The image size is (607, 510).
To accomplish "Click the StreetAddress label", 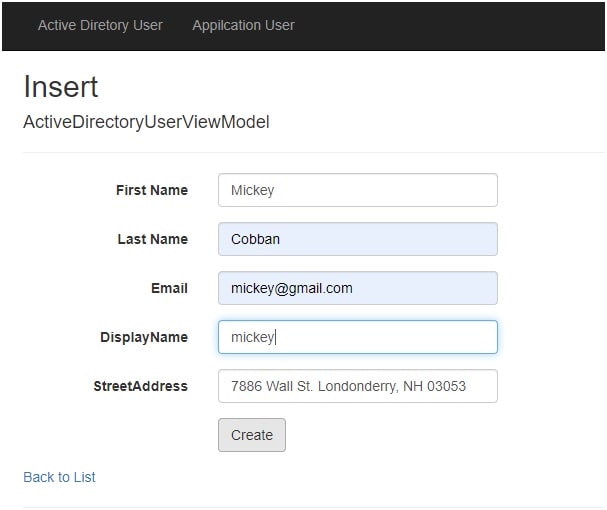I will pyautogui.click(x=141, y=386).
